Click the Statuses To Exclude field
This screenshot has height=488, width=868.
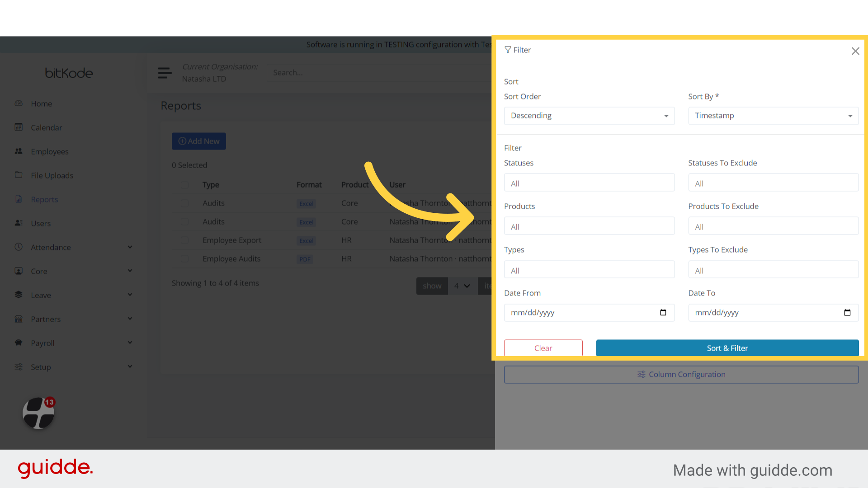pos(773,183)
